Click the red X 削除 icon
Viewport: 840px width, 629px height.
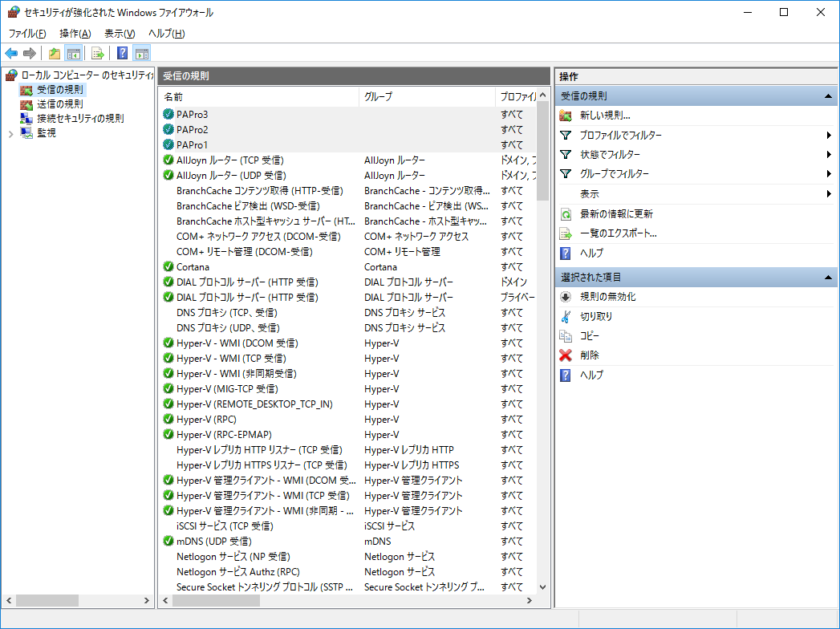566,355
